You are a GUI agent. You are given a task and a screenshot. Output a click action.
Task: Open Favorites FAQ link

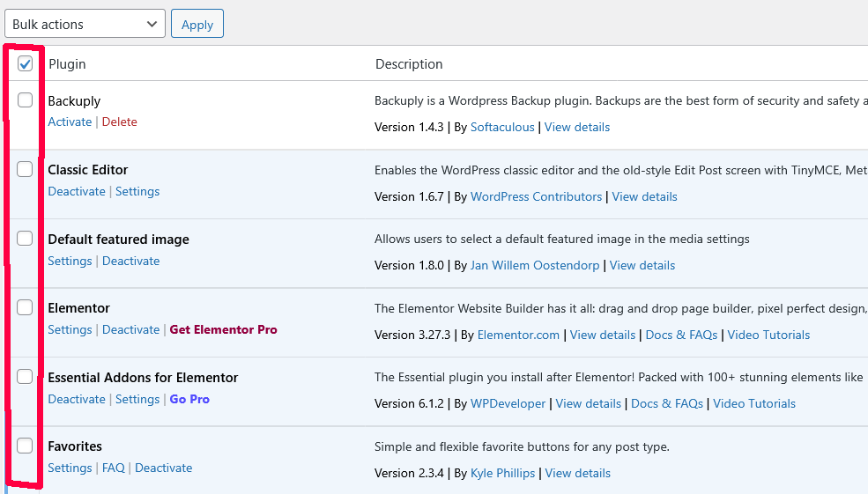tap(114, 468)
